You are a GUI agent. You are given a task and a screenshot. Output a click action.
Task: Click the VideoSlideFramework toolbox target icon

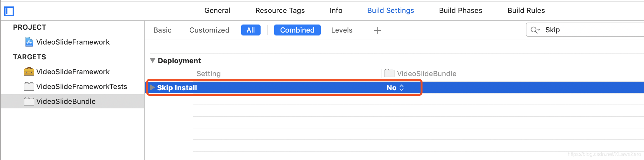29,72
